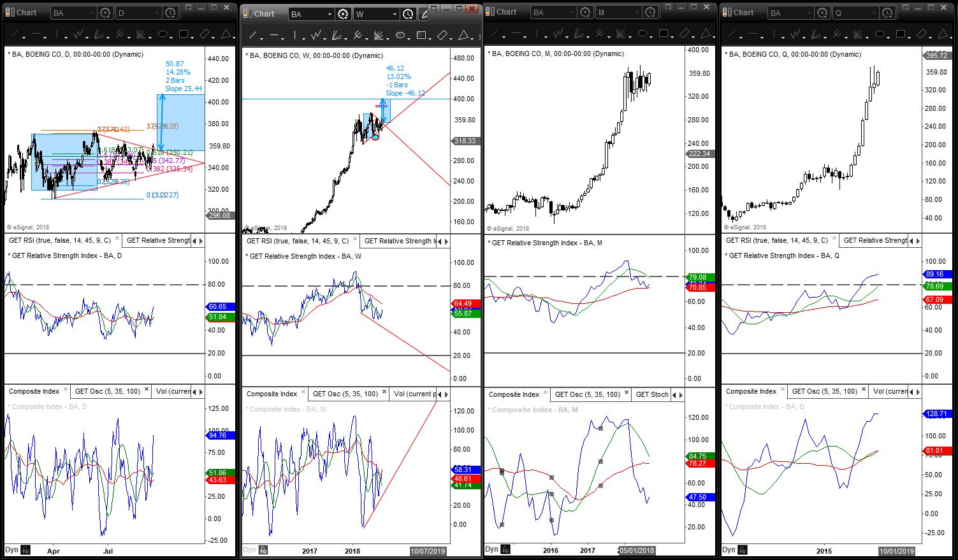Close the GET RSI tab in the weekly chart
The height and width of the screenshot is (560, 958).
pos(356,240)
